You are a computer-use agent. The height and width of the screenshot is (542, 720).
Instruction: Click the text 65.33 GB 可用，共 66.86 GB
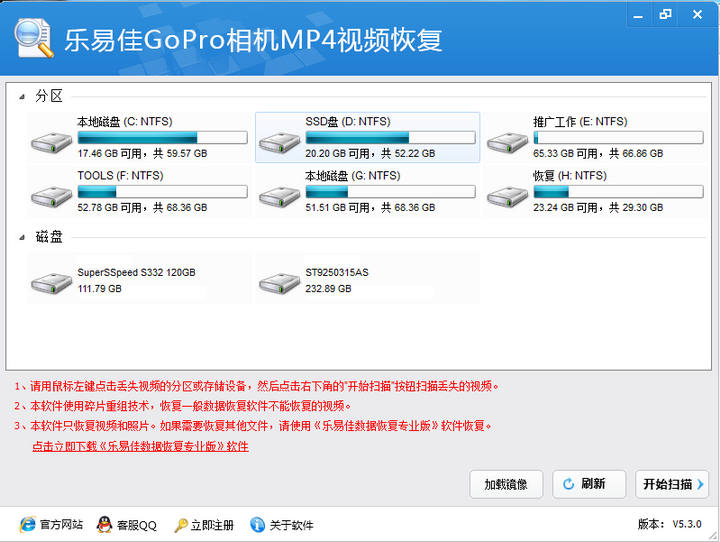(x=598, y=153)
